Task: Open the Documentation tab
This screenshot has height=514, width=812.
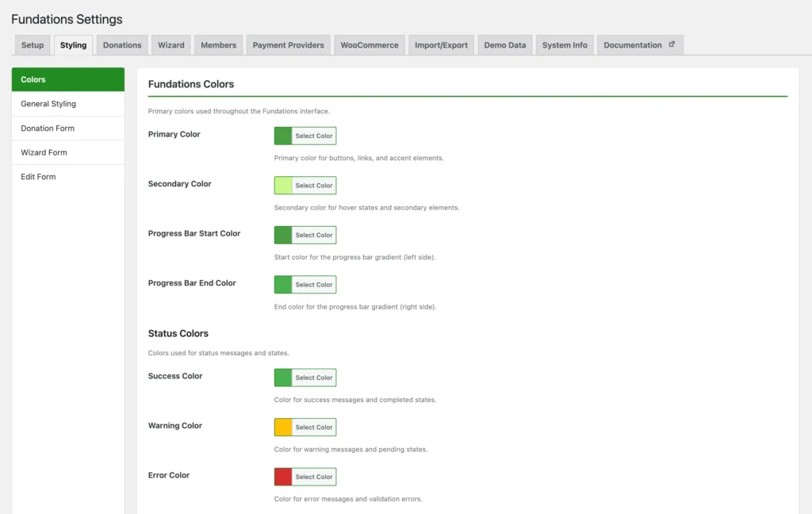Action: tap(640, 45)
